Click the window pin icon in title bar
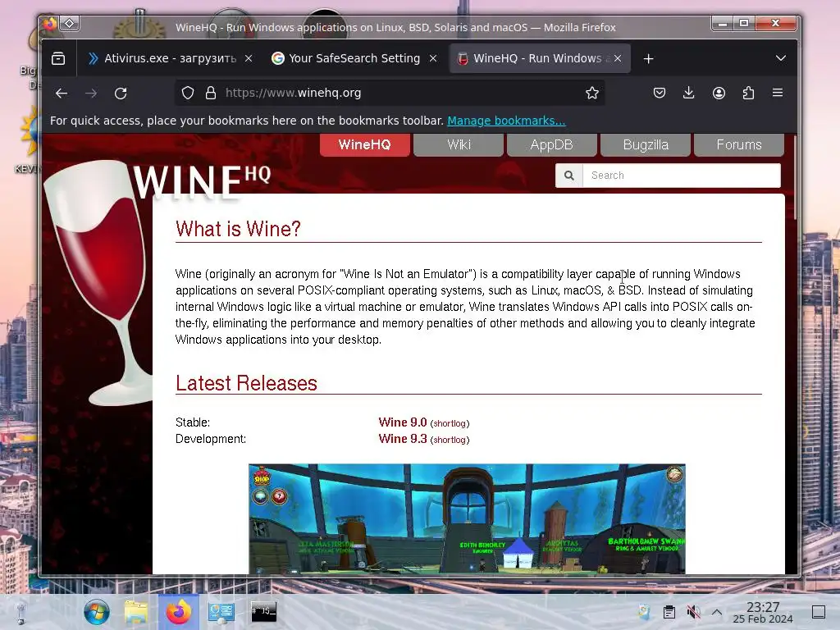Viewport: 840px width, 630px height. (x=70, y=24)
